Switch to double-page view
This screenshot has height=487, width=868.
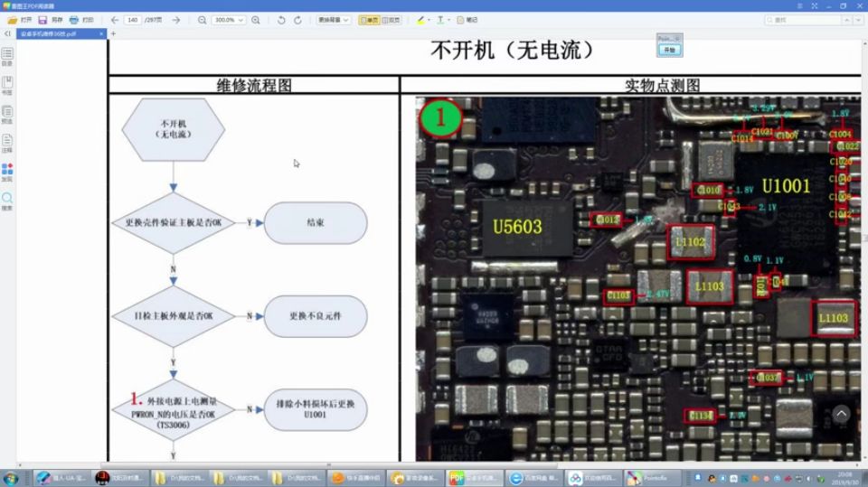pos(391,20)
